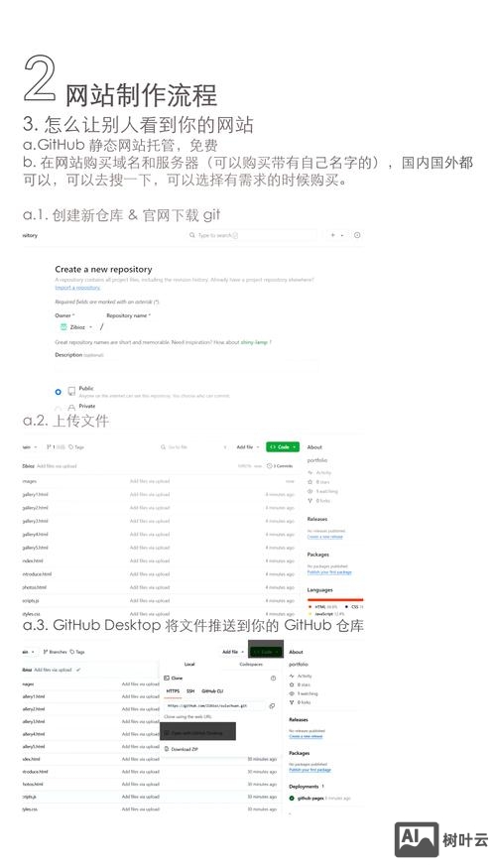The width and height of the screenshot is (496, 868).
Task: Open index.html in a.2 screenshot
Action: coord(33,560)
